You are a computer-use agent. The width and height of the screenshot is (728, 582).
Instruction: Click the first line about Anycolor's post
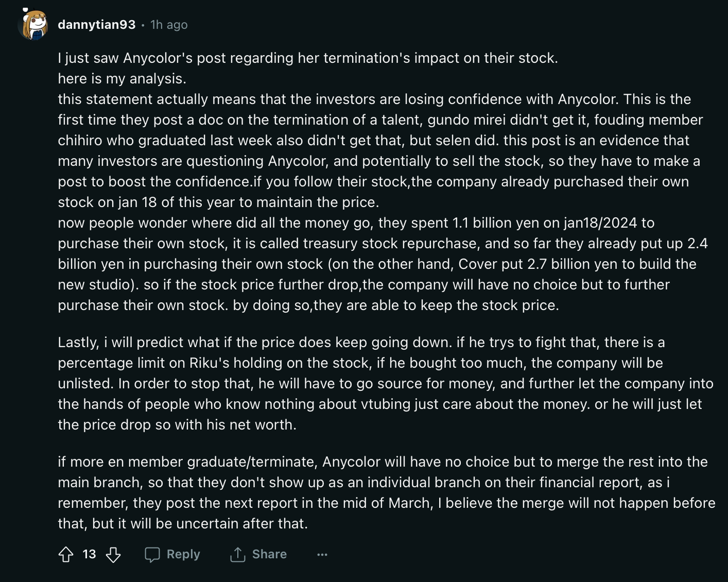pyautogui.click(x=308, y=58)
